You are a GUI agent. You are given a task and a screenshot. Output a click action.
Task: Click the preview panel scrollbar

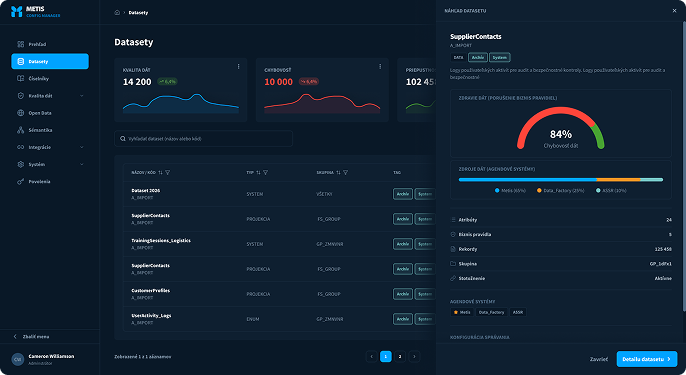point(684,166)
